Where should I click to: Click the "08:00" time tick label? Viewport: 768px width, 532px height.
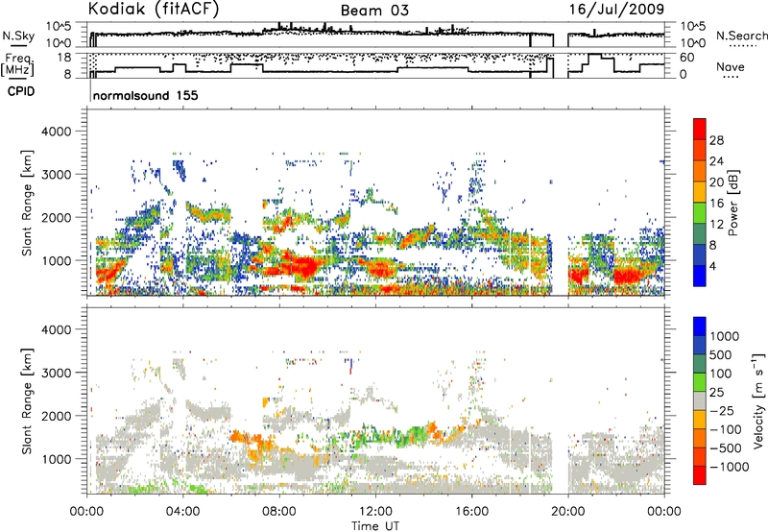coord(279,512)
